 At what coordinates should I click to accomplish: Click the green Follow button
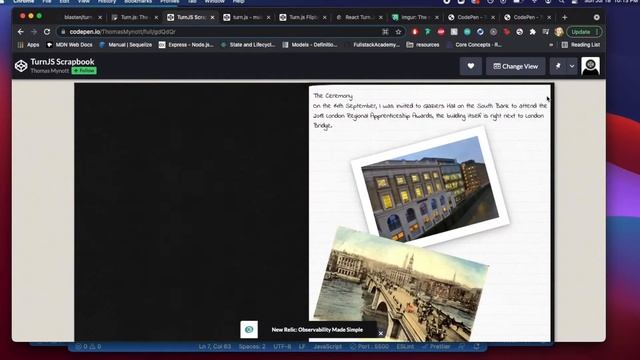[x=84, y=71]
